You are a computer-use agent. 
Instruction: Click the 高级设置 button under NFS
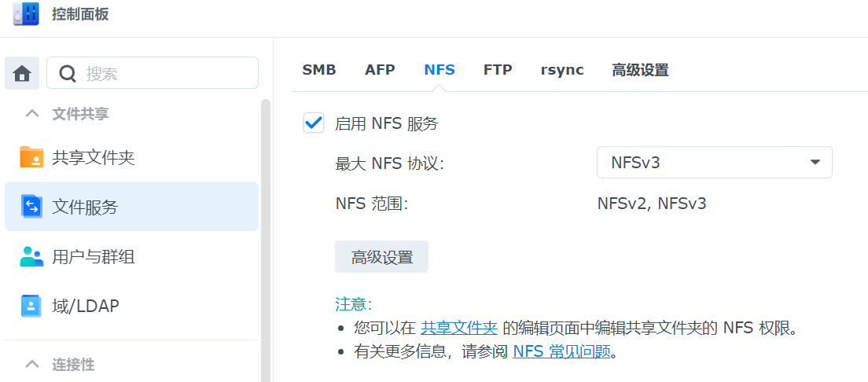pos(381,257)
